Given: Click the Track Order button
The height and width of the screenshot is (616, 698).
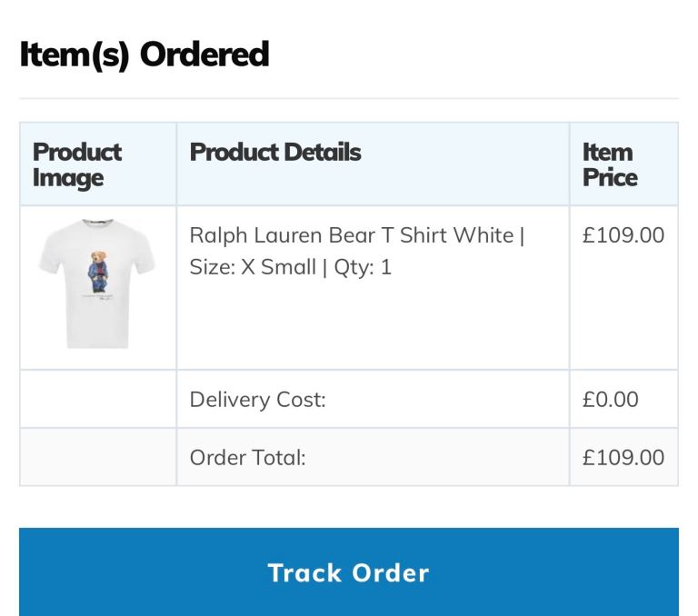Looking at the screenshot, I should 348,572.
